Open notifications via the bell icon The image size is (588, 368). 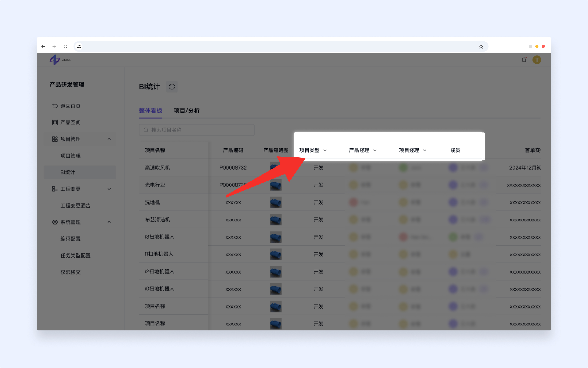[524, 60]
